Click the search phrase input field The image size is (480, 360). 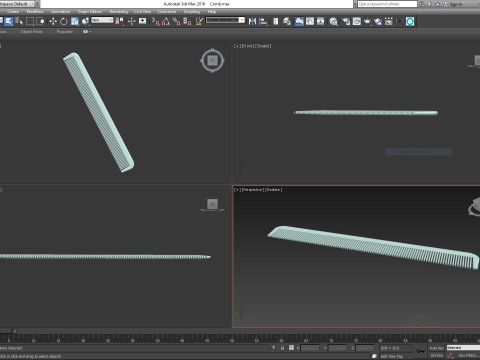click(x=387, y=4)
